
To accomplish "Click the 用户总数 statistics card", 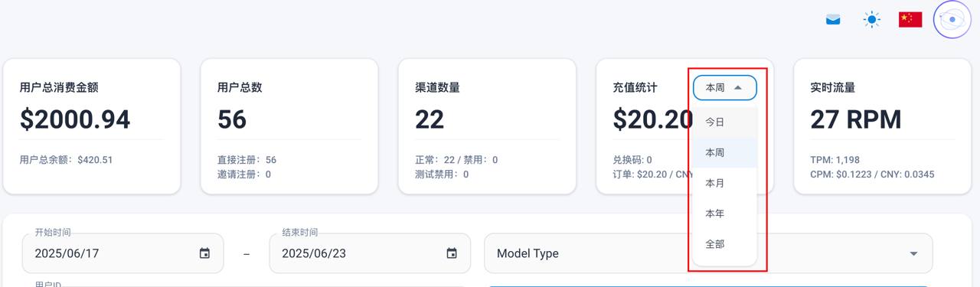I will pos(289,126).
